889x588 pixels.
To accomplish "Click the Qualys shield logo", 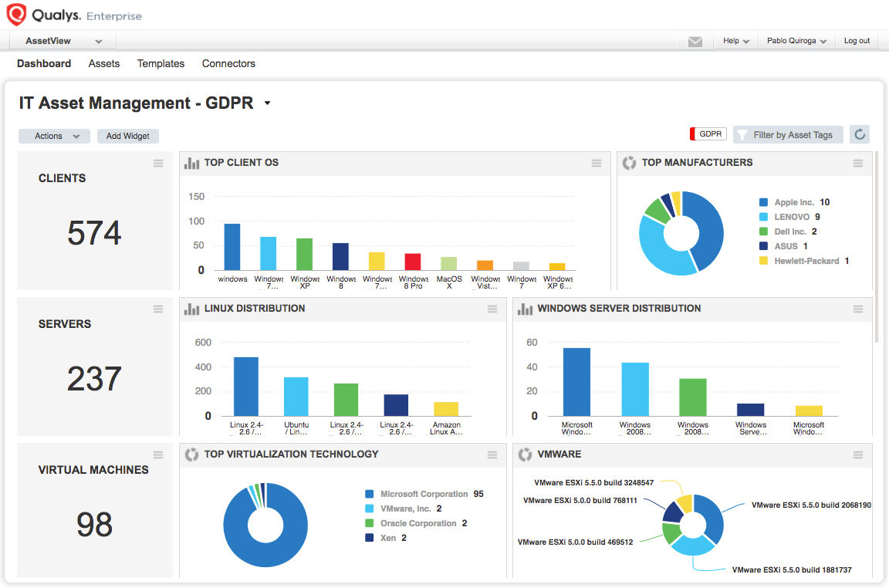I will coord(16,14).
